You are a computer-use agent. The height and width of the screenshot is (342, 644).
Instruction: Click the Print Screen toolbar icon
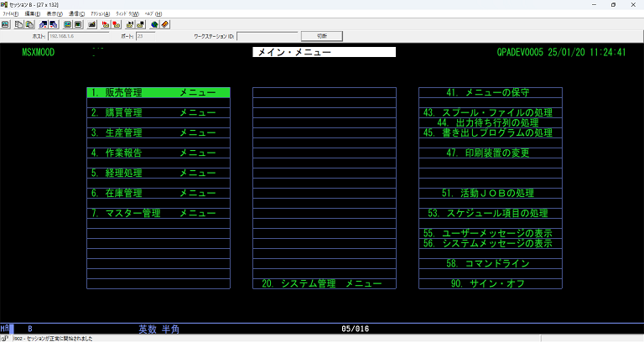coord(5,24)
